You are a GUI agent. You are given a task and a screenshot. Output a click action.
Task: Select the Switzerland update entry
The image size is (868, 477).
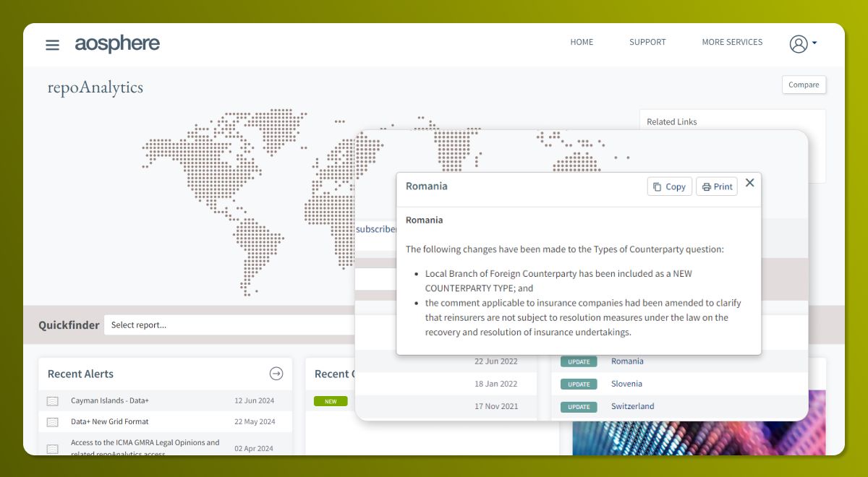pos(631,406)
